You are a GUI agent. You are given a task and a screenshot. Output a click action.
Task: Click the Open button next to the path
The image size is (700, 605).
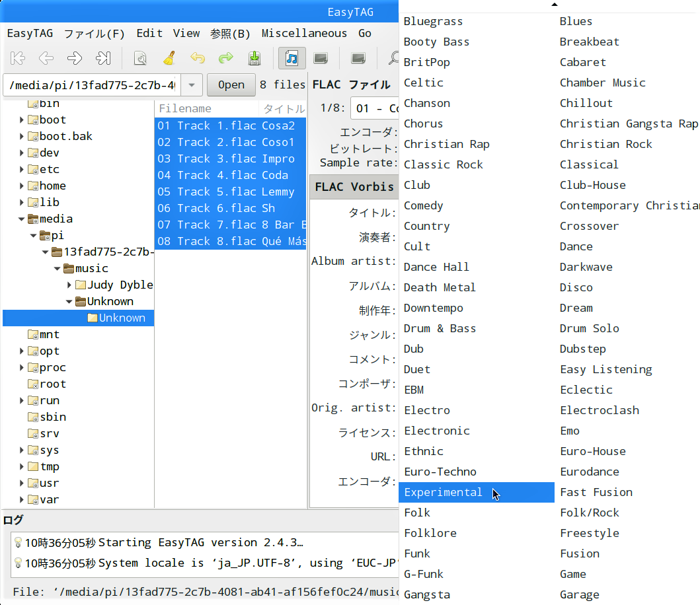pyautogui.click(x=231, y=85)
